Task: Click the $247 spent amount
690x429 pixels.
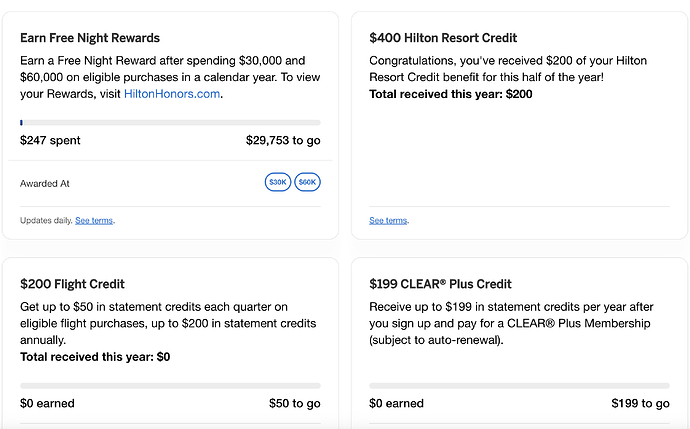Action: [50, 141]
